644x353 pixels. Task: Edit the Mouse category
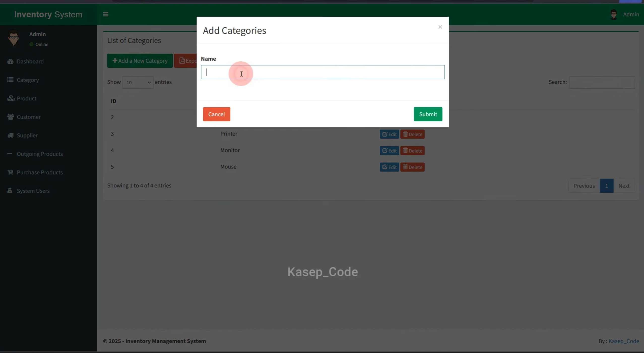click(x=389, y=167)
